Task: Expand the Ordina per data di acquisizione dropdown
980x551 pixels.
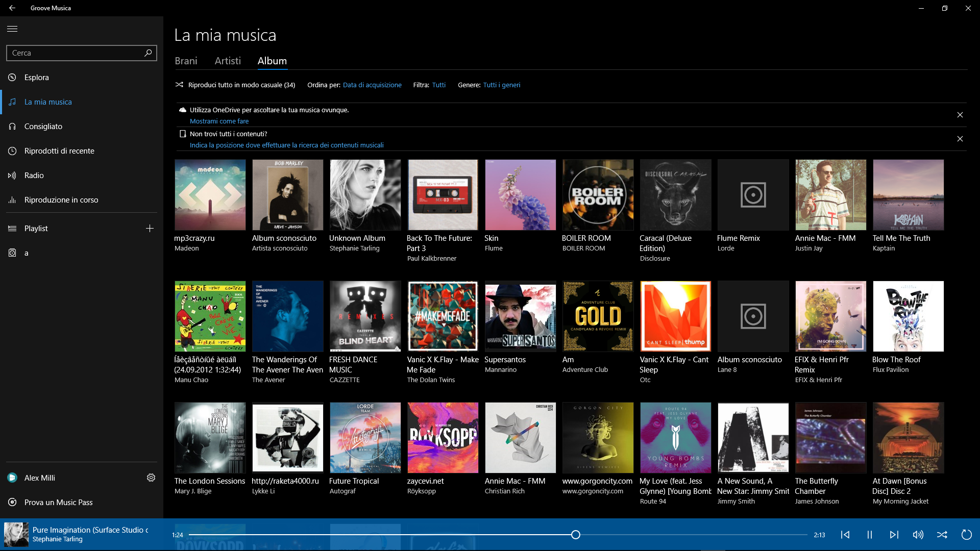Action: point(372,85)
